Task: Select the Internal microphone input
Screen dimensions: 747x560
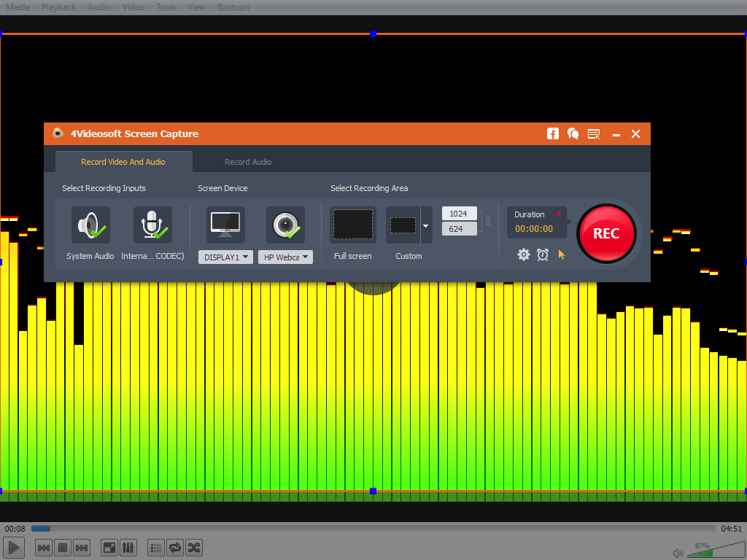Action: click(x=152, y=225)
